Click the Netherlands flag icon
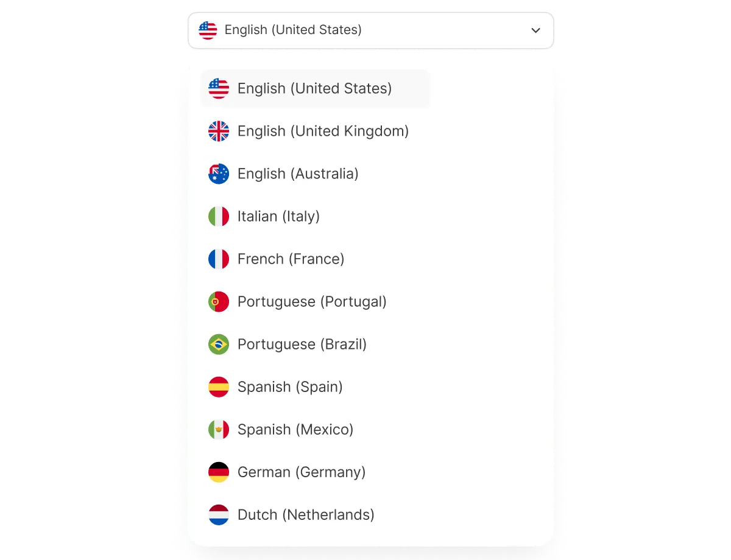The width and height of the screenshot is (731, 560). click(x=218, y=514)
